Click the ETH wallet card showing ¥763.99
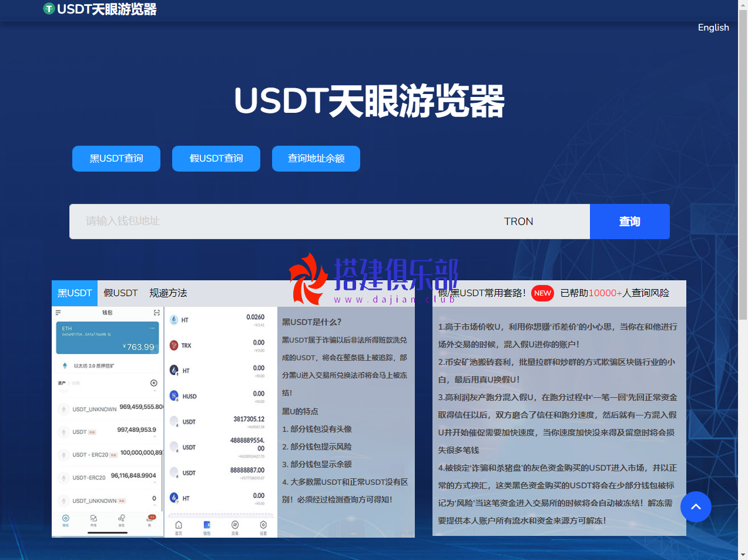This screenshot has width=748, height=560. pos(108,338)
